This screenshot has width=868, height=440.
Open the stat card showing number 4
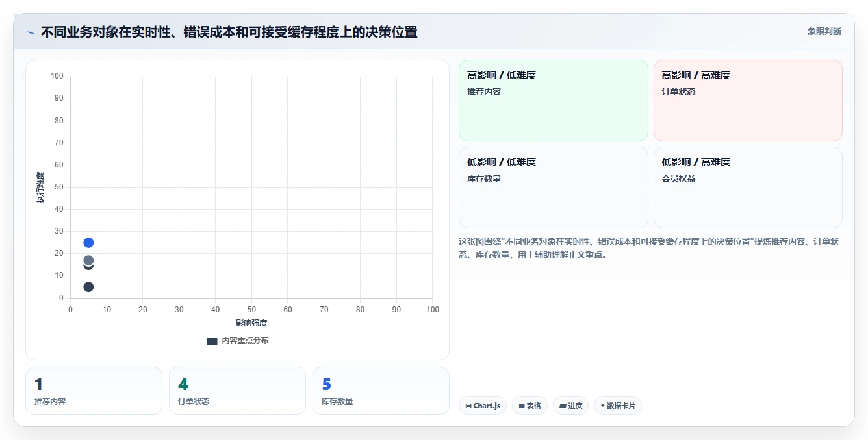(x=237, y=391)
